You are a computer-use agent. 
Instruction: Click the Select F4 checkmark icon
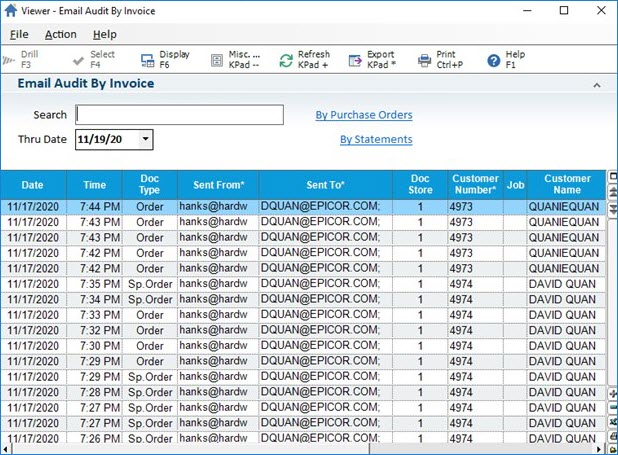[78, 60]
